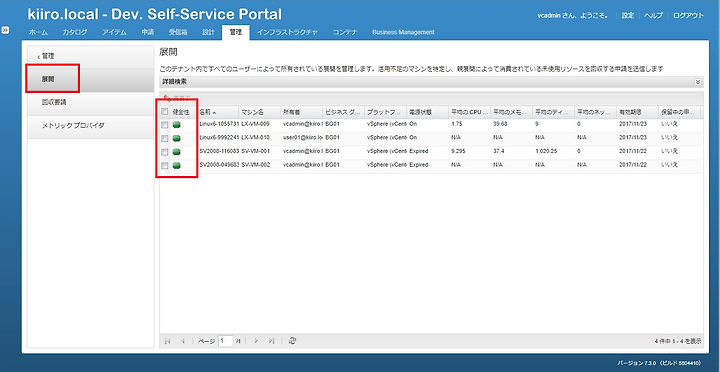Click the CPU value 9.295

point(458,151)
